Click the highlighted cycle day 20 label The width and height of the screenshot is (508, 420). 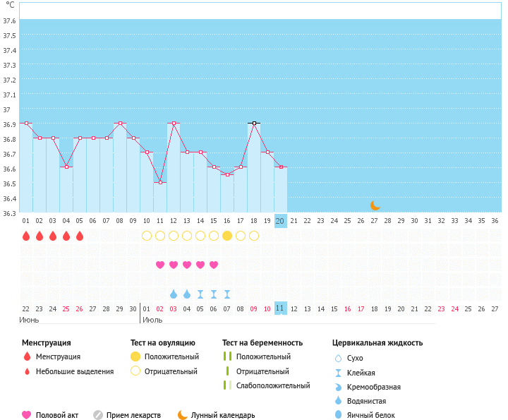tap(280, 221)
